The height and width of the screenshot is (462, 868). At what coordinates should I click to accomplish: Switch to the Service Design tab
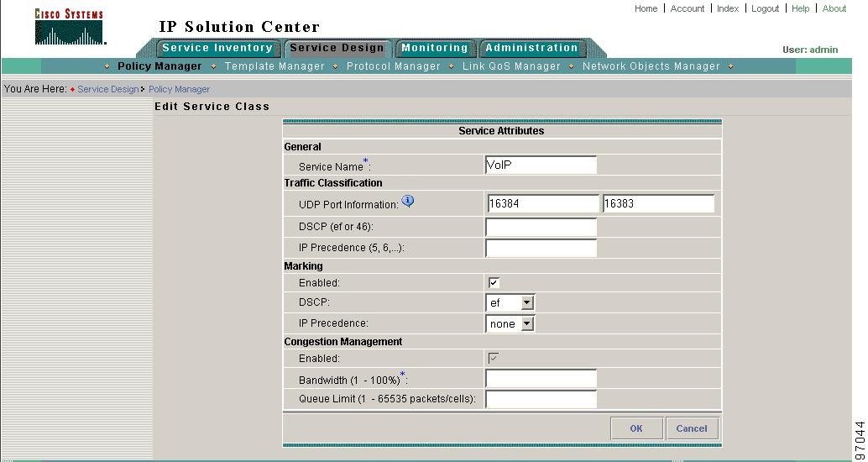(337, 48)
